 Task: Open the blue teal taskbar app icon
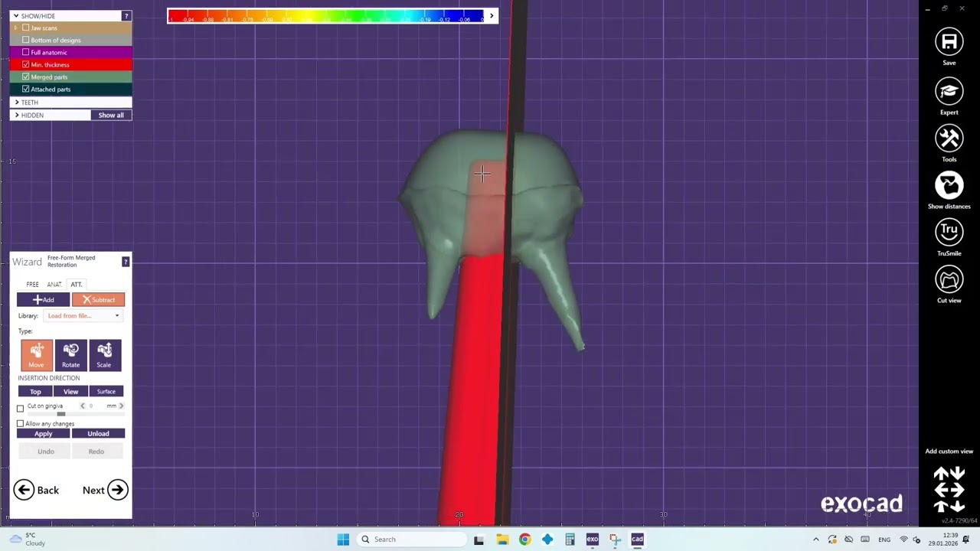pyautogui.click(x=547, y=540)
